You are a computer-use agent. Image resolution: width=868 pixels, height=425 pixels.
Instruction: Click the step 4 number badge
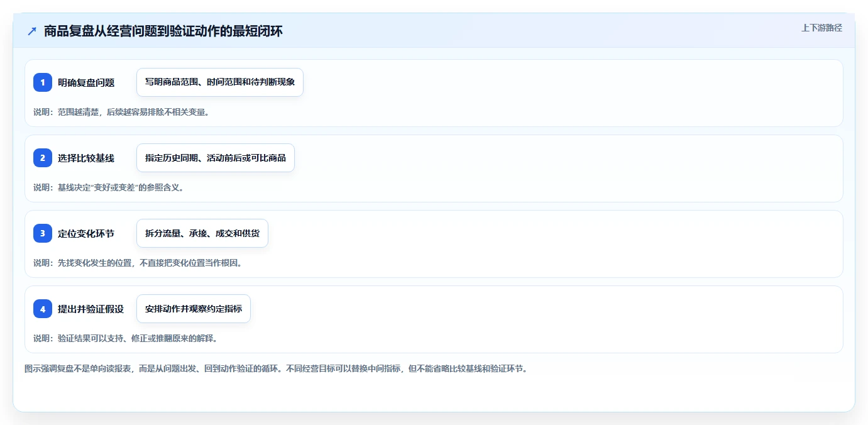(43, 309)
